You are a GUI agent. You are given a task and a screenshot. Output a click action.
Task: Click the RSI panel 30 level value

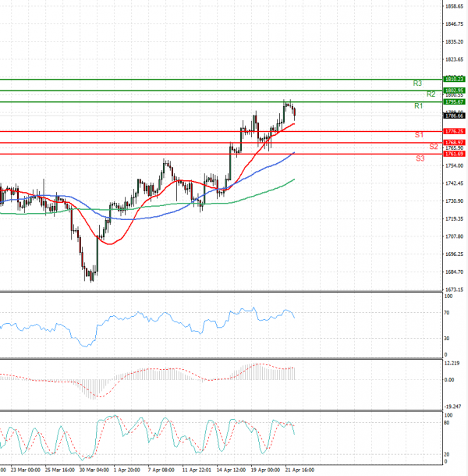coord(447,338)
